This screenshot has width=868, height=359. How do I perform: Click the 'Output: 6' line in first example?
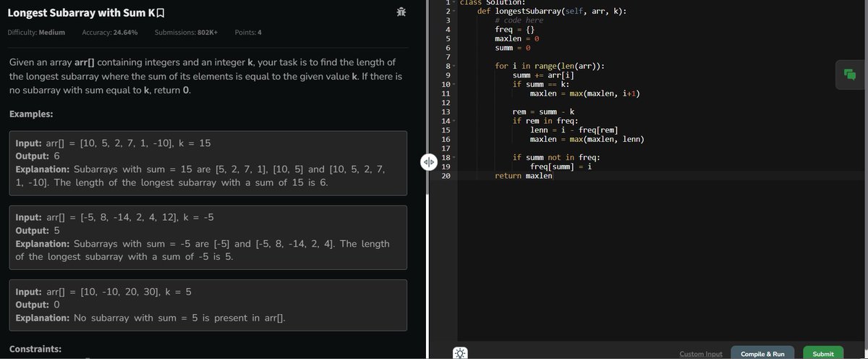pyautogui.click(x=38, y=156)
